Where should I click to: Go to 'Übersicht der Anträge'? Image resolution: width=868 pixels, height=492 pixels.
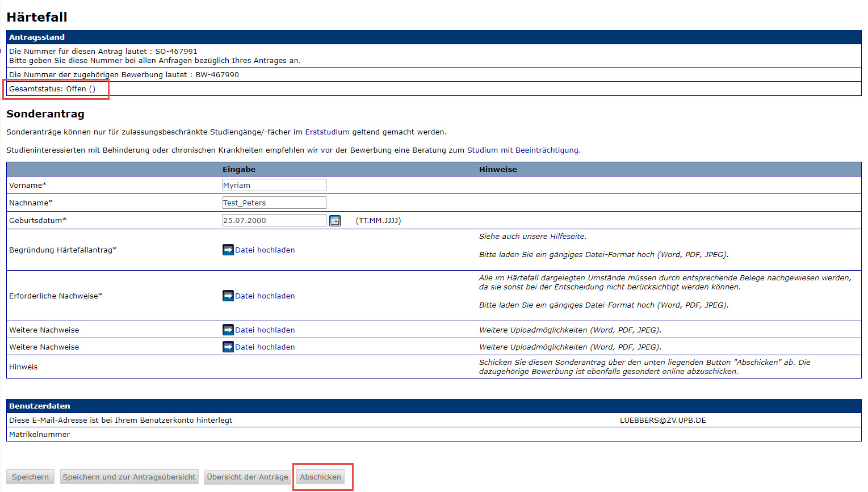coord(247,477)
